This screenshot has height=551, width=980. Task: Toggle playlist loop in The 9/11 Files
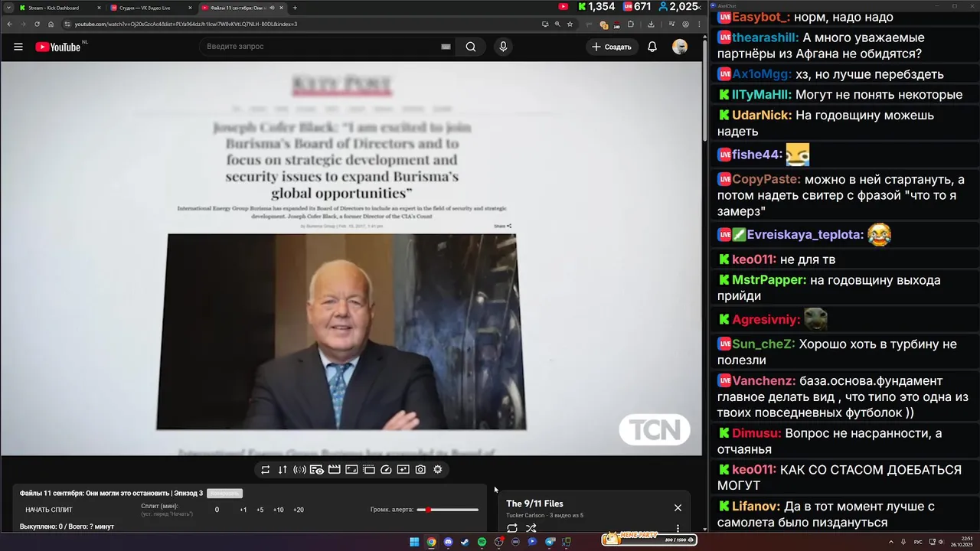pyautogui.click(x=512, y=528)
